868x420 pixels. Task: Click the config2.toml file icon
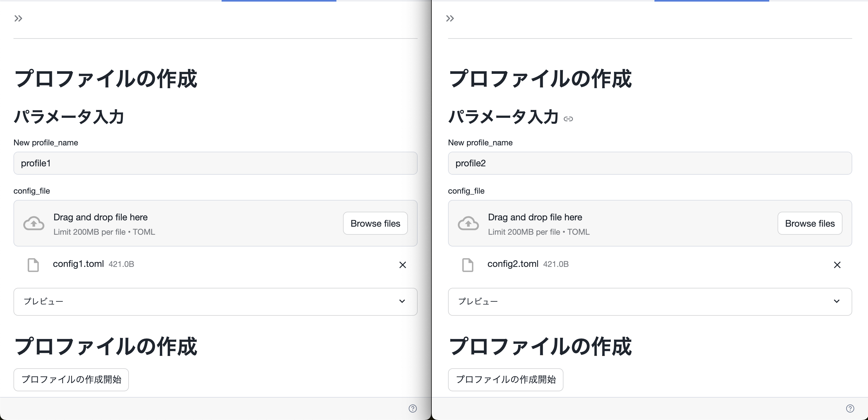467,265
